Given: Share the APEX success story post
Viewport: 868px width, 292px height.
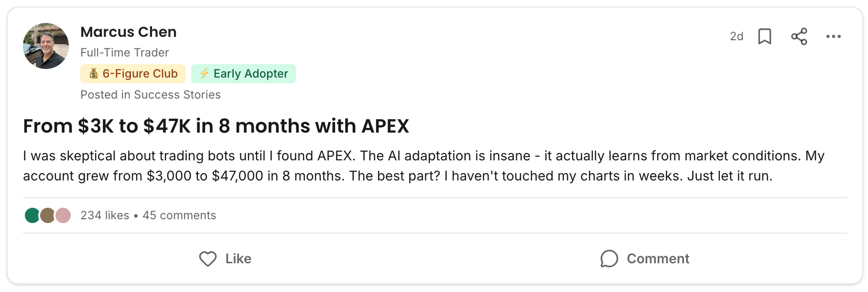Looking at the screenshot, I should point(799,36).
